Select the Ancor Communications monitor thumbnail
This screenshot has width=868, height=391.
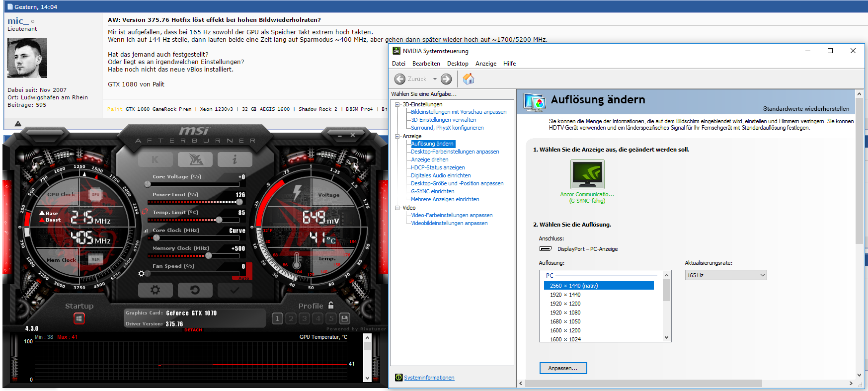tap(587, 174)
